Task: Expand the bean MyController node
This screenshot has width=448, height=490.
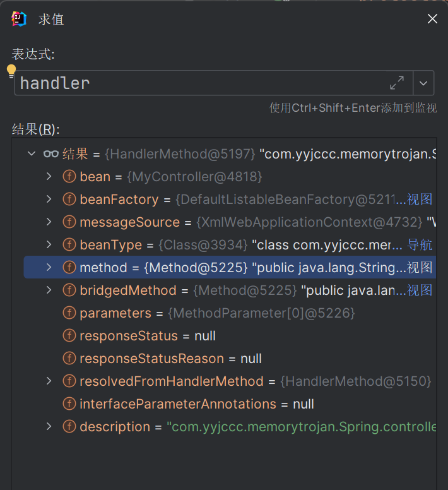Action: (x=49, y=177)
